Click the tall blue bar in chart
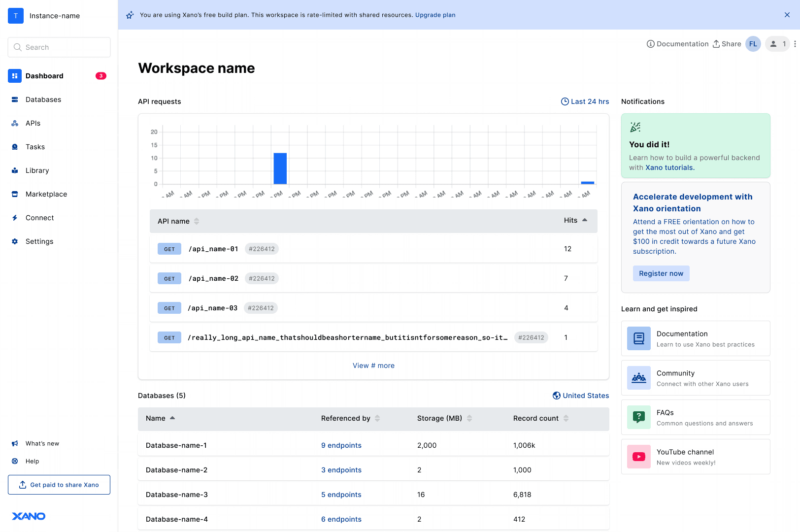The image size is (800, 532). coord(280,168)
